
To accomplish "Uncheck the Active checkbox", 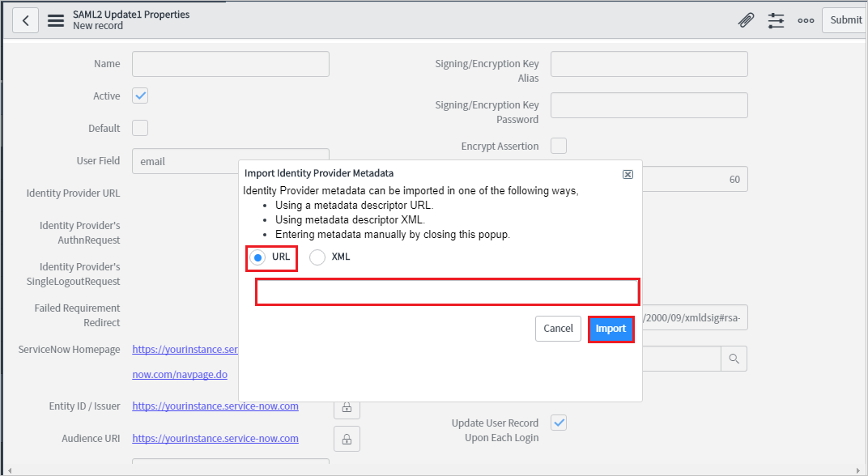I will point(139,95).
